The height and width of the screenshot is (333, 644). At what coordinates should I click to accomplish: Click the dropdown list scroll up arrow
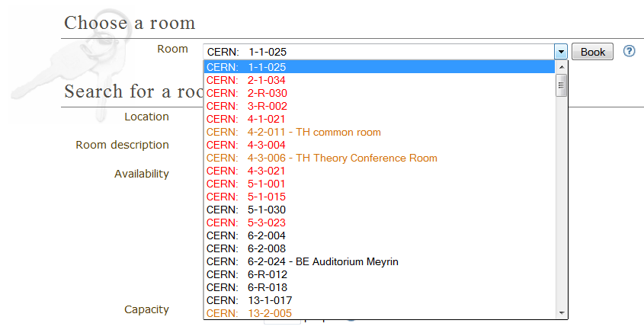562,67
